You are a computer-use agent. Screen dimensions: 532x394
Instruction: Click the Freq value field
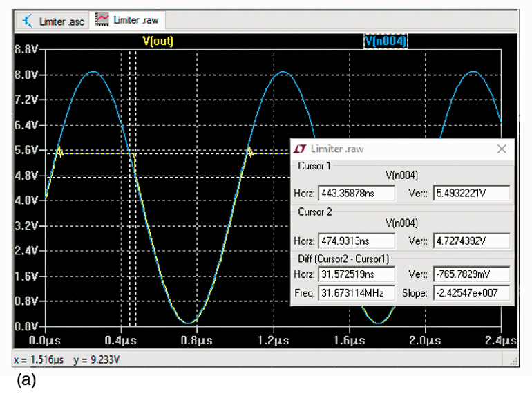click(356, 292)
